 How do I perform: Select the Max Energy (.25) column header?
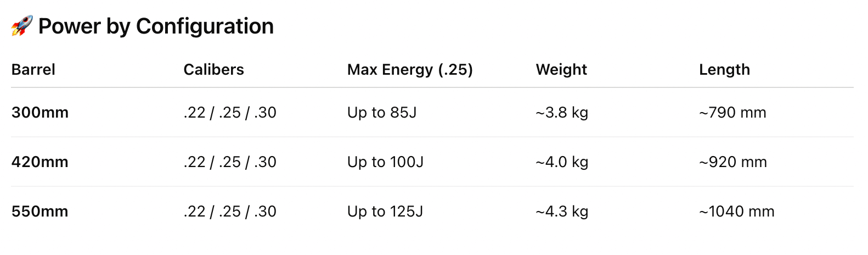tap(410, 70)
